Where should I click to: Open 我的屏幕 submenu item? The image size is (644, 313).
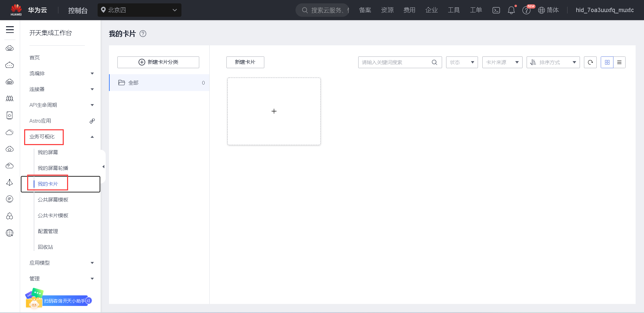click(x=48, y=152)
